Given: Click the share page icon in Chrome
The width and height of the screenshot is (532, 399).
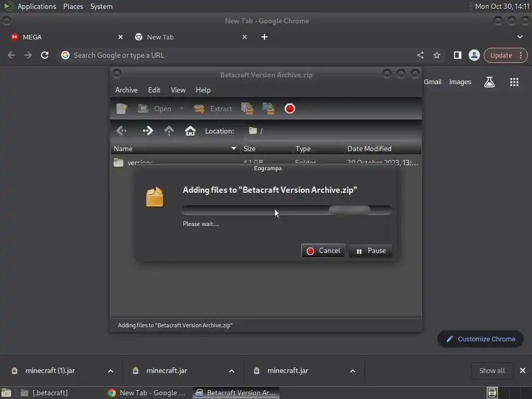Looking at the screenshot, I should click(420, 55).
